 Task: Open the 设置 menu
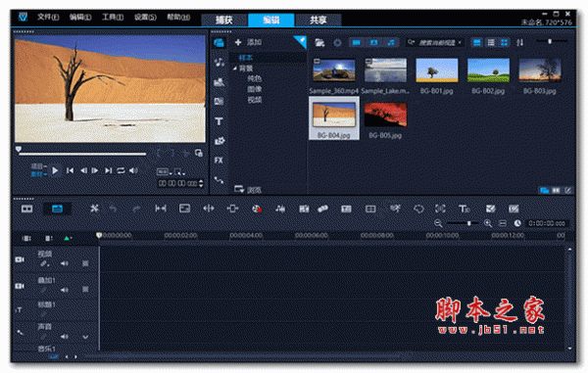[x=145, y=17]
